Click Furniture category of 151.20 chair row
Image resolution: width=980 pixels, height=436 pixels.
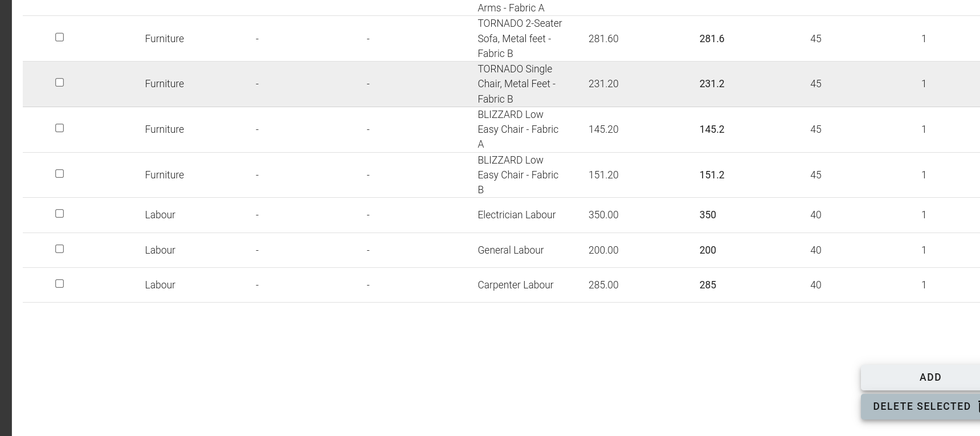click(164, 175)
